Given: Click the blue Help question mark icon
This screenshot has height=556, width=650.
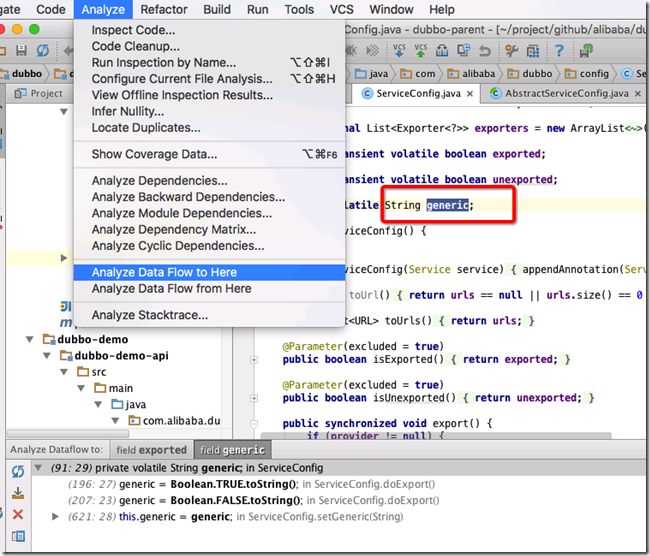Looking at the screenshot, I should pyautogui.click(x=559, y=51).
